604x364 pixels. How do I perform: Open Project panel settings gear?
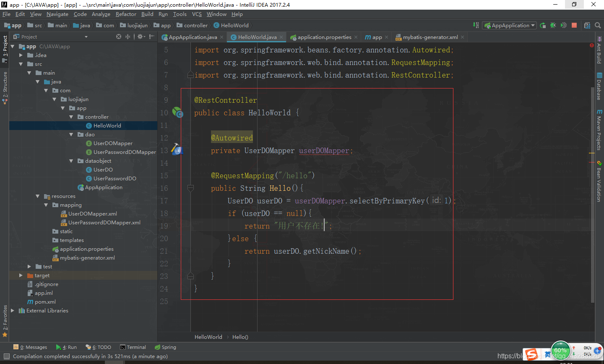point(141,37)
